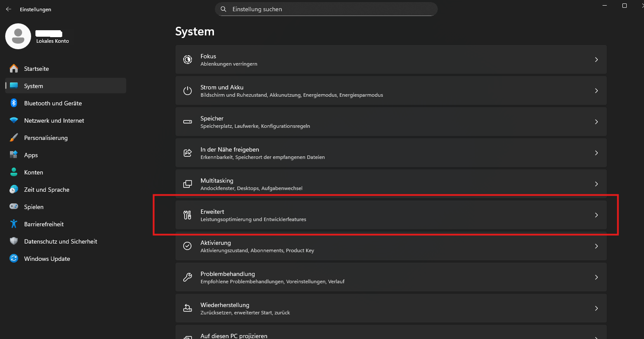Open Erweitert via its right chevron
This screenshot has width=644, height=339.
596,215
